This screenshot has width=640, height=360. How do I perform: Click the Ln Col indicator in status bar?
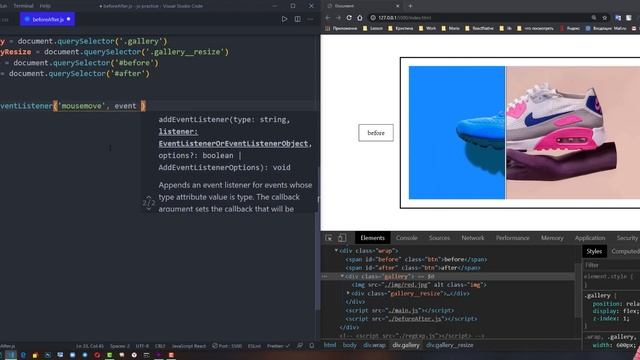(x=89, y=346)
